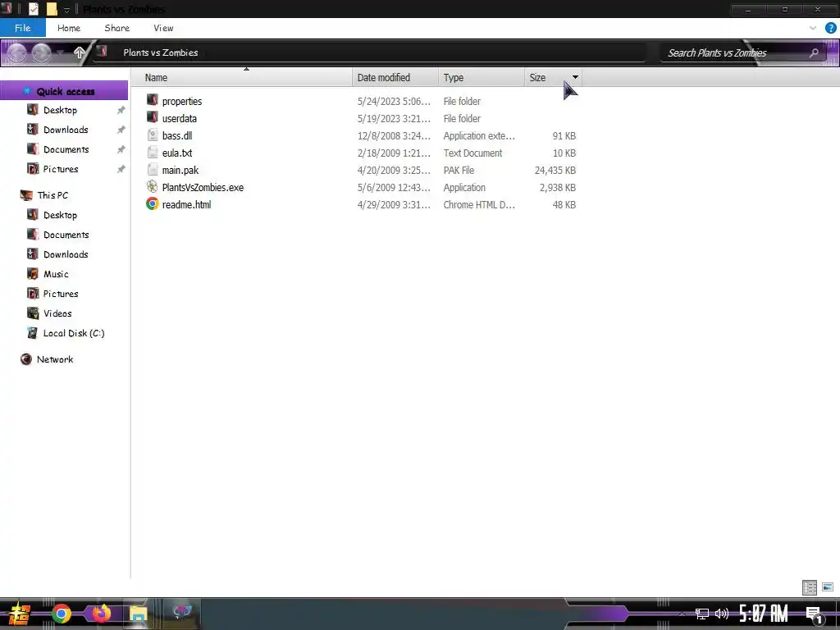This screenshot has height=630, width=840.
Task: Click the Forward navigation orb
Action: point(41,52)
